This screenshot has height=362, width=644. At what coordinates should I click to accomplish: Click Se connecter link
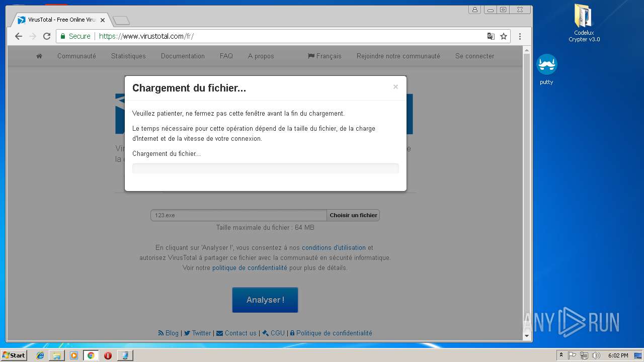(474, 56)
